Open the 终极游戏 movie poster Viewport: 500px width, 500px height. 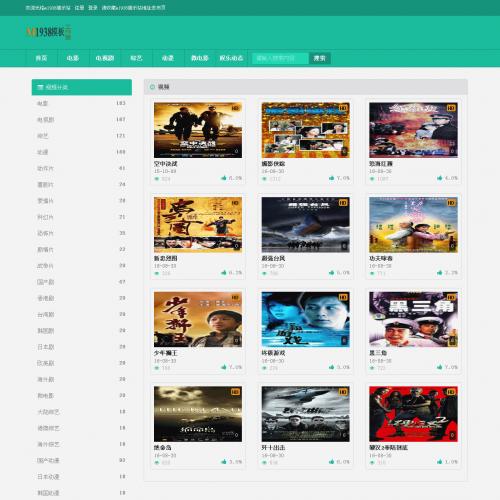click(305, 319)
